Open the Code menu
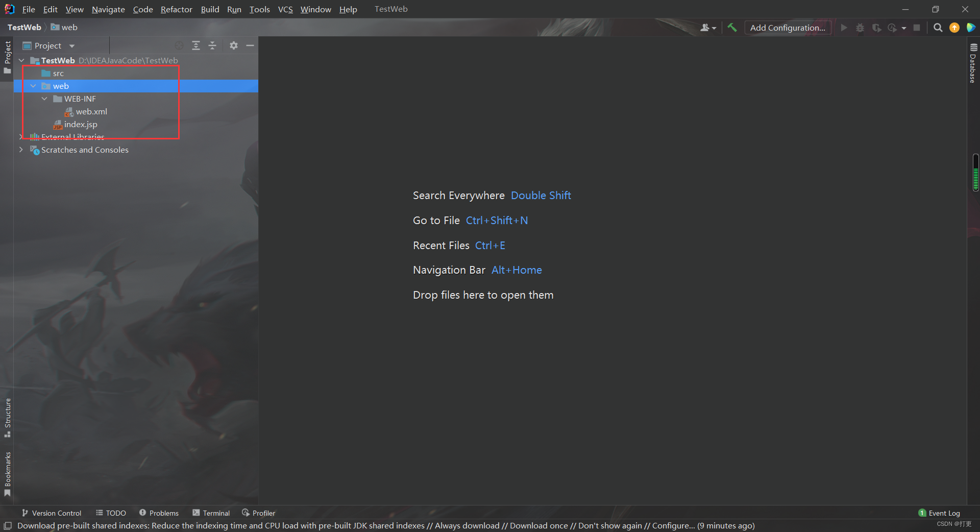980x532 pixels. (x=143, y=9)
